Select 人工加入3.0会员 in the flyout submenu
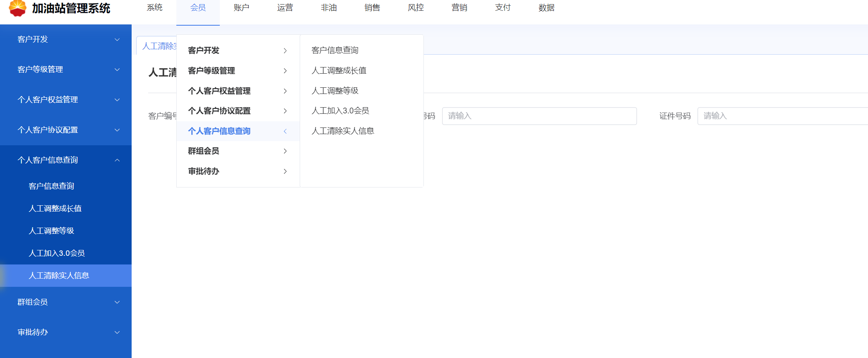868x358 pixels. (x=340, y=111)
